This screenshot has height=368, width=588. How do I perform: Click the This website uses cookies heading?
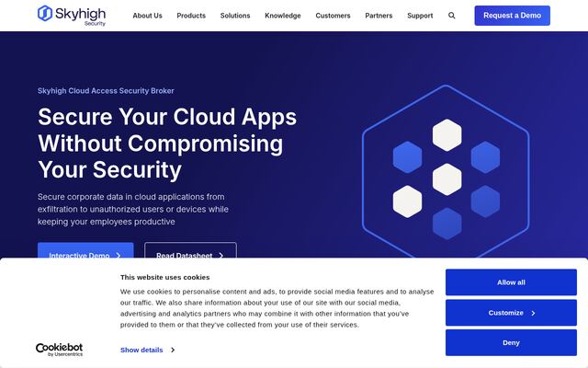point(165,277)
